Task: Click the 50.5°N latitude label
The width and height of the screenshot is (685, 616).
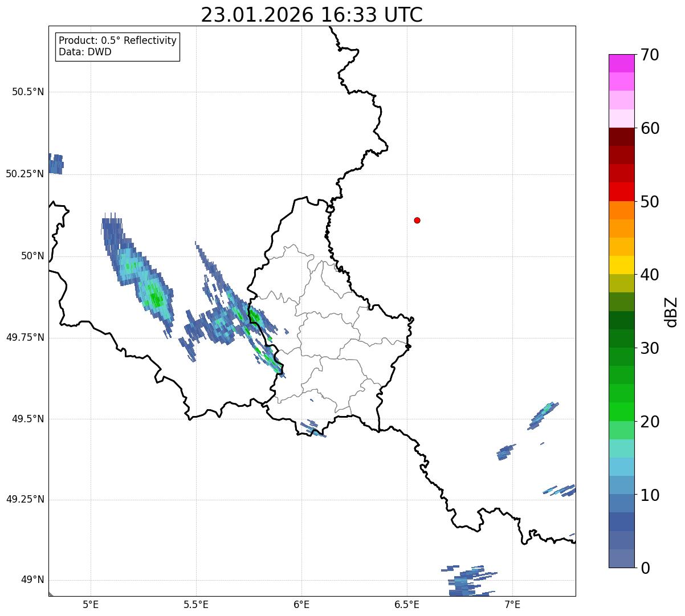Action: 28,92
